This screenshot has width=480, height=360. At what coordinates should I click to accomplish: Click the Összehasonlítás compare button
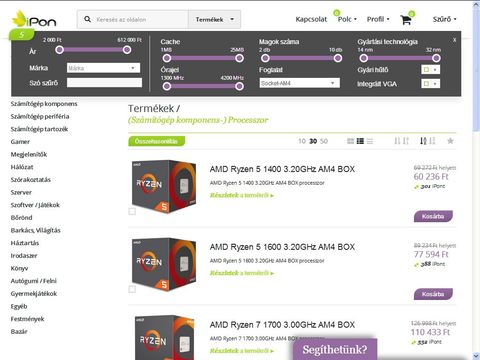click(x=156, y=141)
